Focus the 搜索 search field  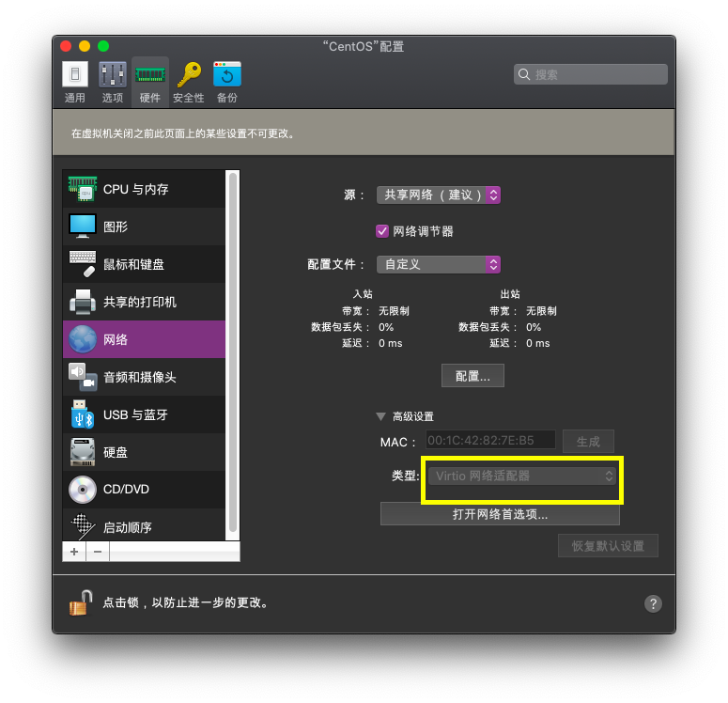(x=591, y=74)
